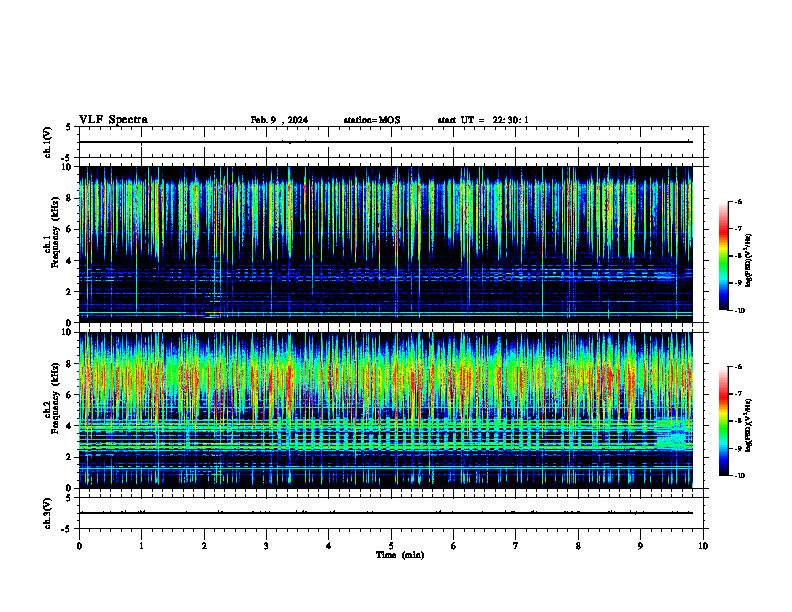Click the "4" tick on ch.1 frequency axis
The width and height of the screenshot is (792, 612).
point(69,261)
